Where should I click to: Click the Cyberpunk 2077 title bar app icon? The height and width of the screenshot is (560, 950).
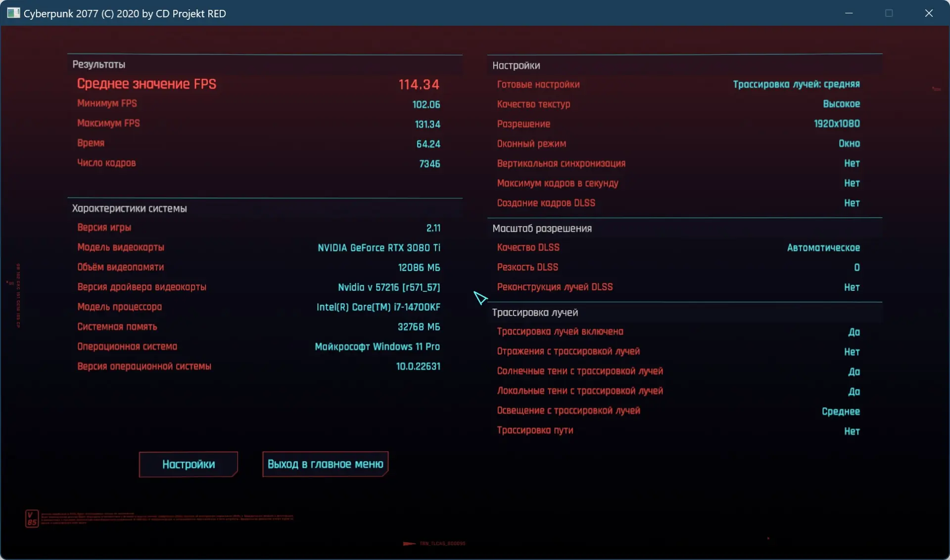click(x=13, y=13)
